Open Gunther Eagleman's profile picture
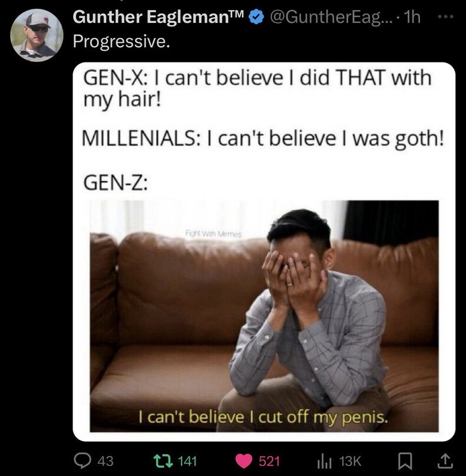The height and width of the screenshot is (476, 466). pyautogui.click(x=37, y=35)
